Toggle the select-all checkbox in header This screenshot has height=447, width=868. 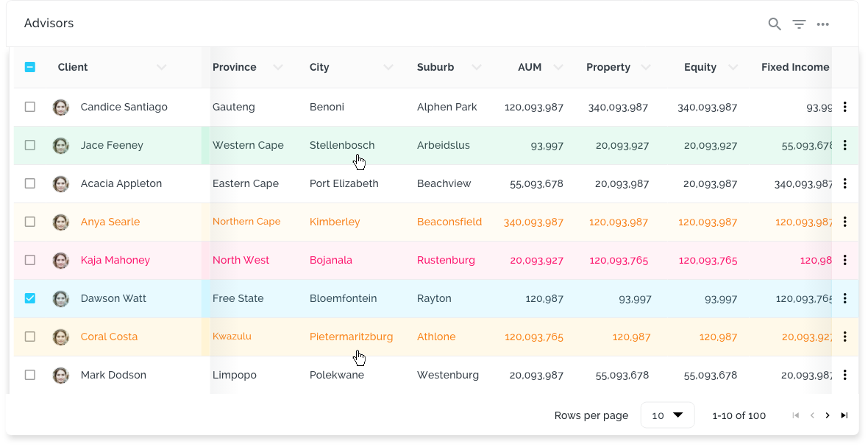tap(30, 67)
